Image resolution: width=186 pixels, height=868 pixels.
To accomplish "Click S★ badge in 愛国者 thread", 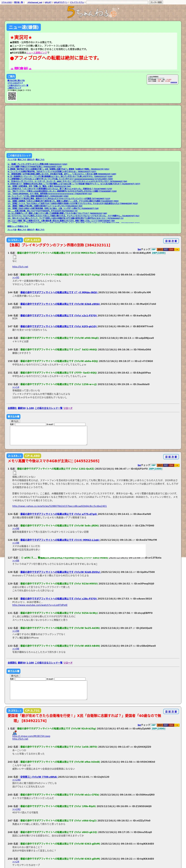I will tap(177, 725).
